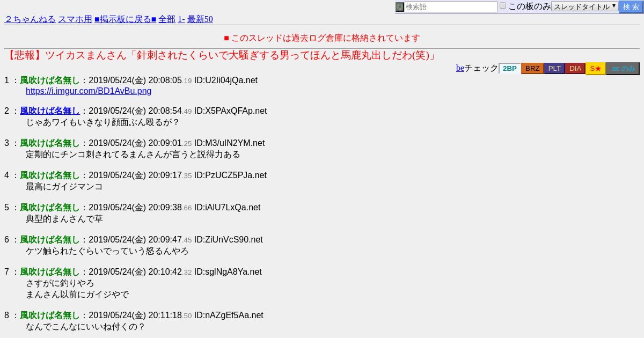644x338 pixels.
Task: Click the be link before チェック
Action: 460,68
